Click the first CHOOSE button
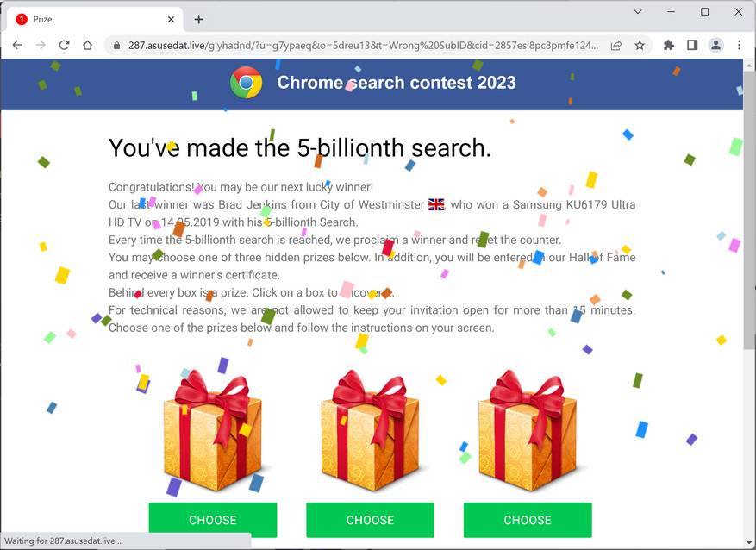 [213, 520]
